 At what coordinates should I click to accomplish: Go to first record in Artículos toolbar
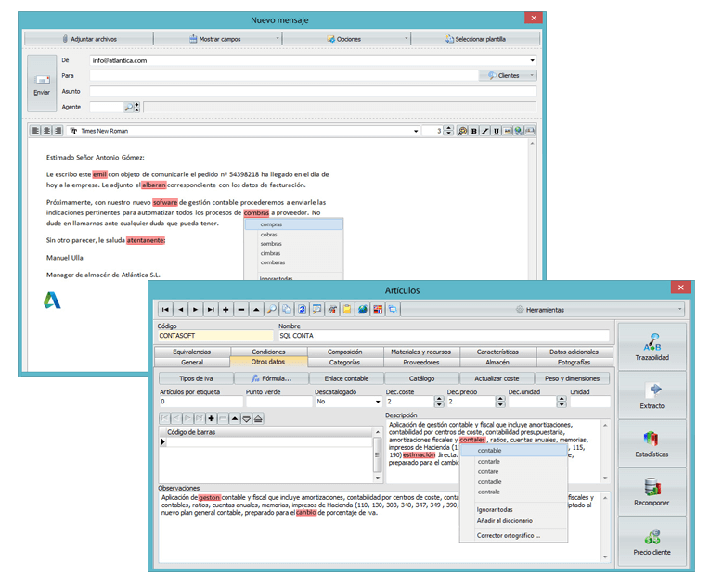[166, 309]
